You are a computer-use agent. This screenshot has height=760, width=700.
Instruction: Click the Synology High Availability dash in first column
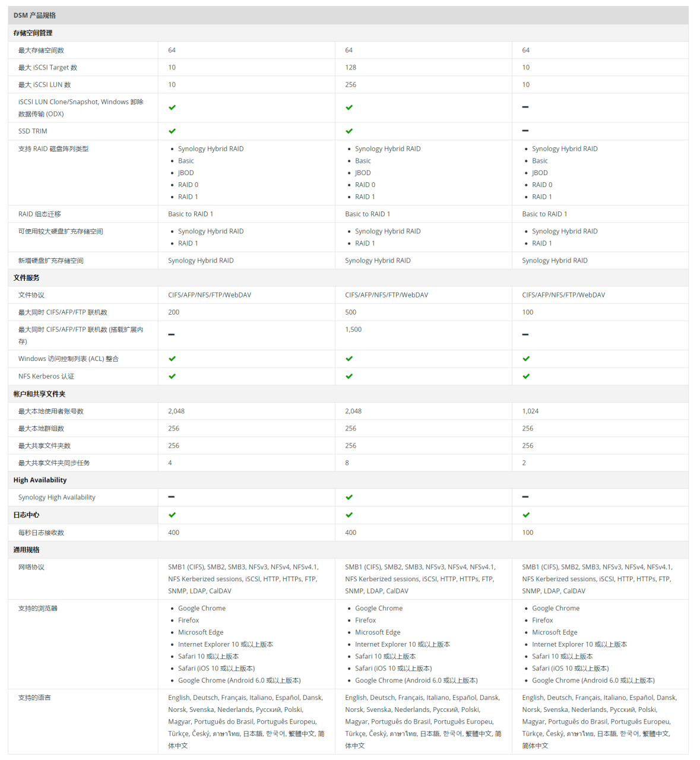(172, 496)
